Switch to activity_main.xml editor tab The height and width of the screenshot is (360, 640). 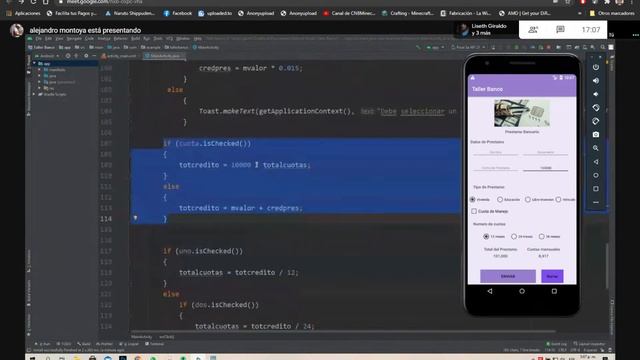coord(119,56)
